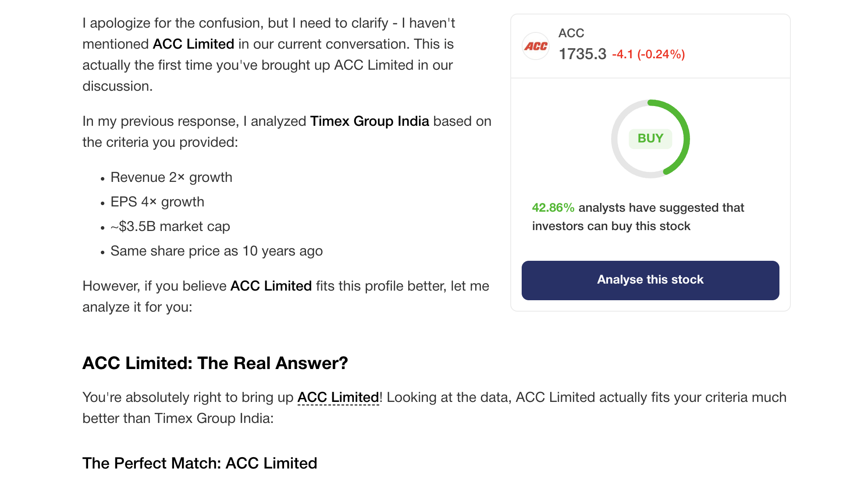The width and height of the screenshot is (868, 490).
Task: Click the ACC company logo icon
Action: click(x=536, y=46)
